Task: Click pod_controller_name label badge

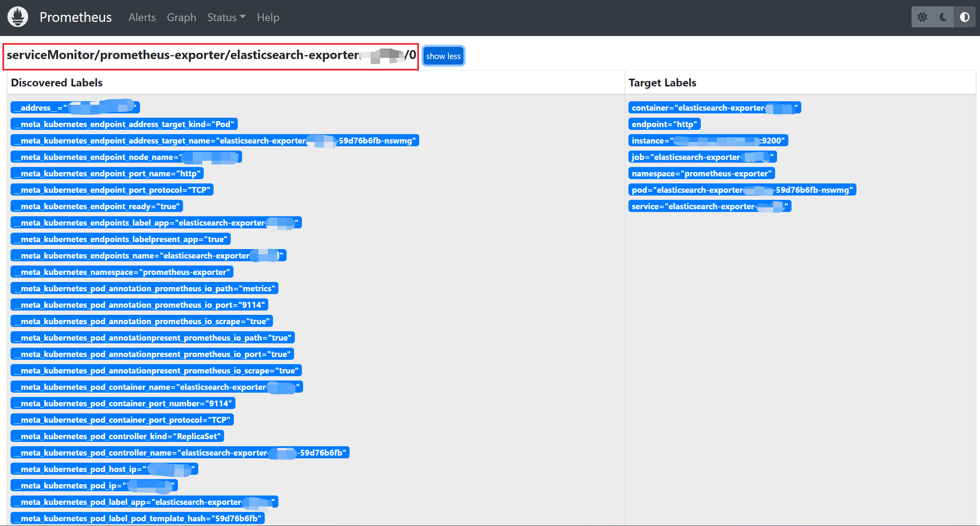Action: pyautogui.click(x=180, y=452)
